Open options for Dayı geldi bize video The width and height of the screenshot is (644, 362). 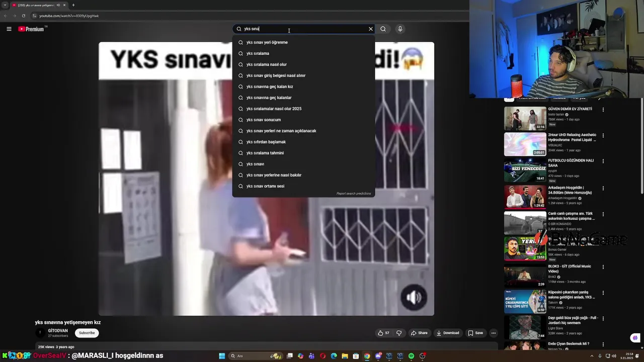pyautogui.click(x=603, y=319)
